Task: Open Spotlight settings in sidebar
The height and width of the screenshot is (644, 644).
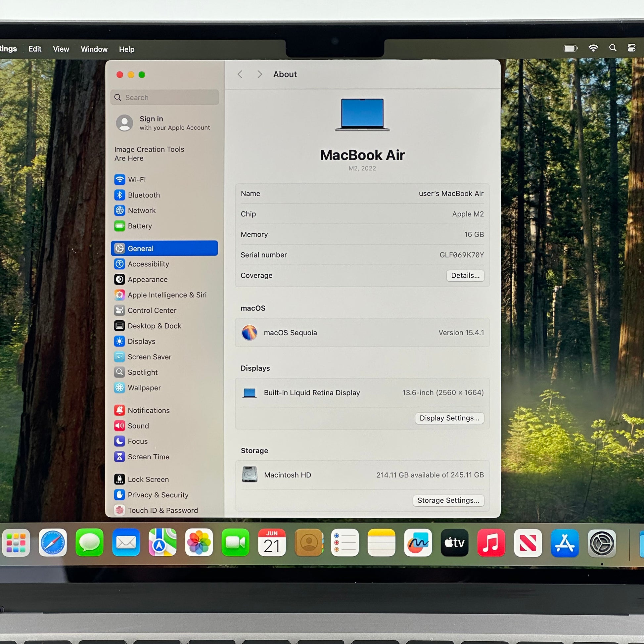Action: (165, 372)
